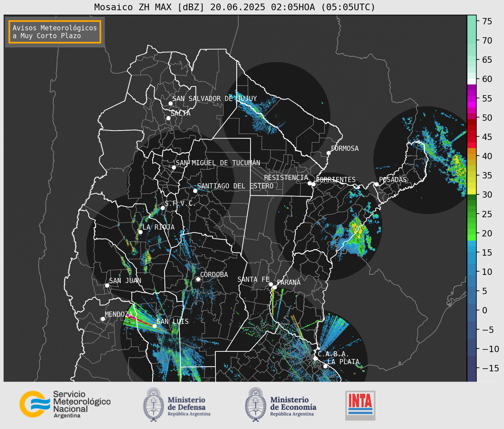Click the San Luis city marker
Screen dimensions: 504x429
click(154, 326)
